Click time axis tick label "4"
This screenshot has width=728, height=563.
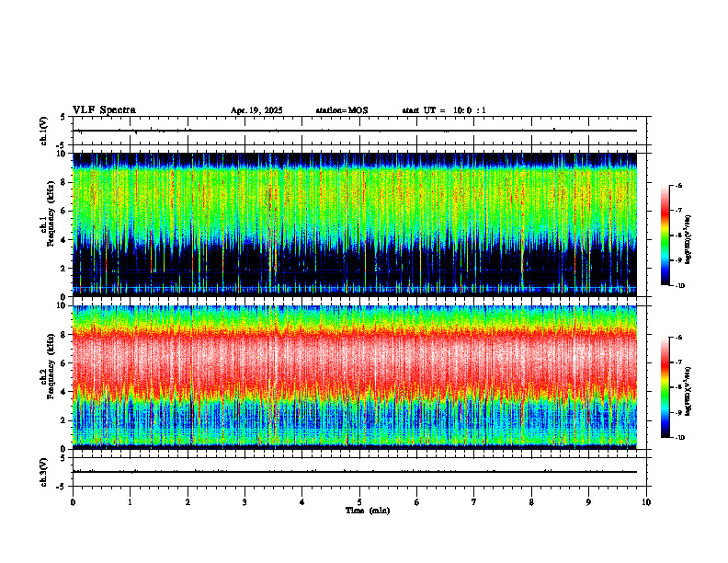[x=302, y=502]
